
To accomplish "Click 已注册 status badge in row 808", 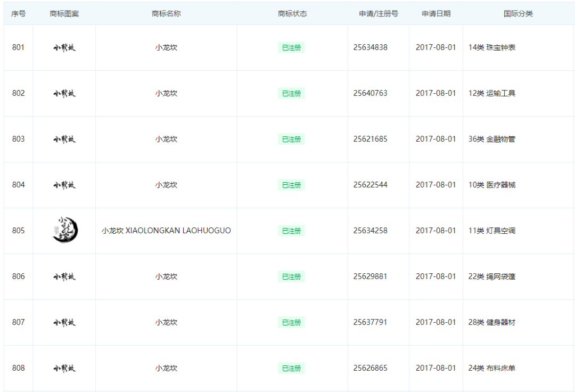I will coord(292,369).
